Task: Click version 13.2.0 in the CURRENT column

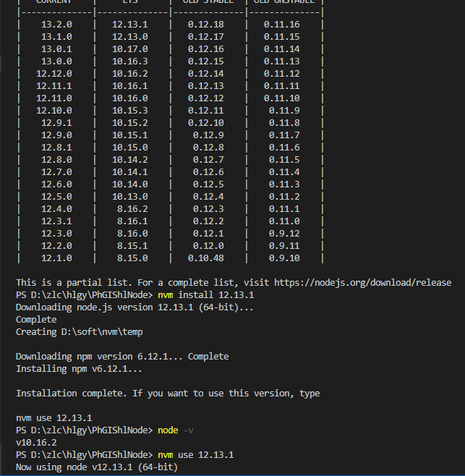Action: tap(56, 24)
